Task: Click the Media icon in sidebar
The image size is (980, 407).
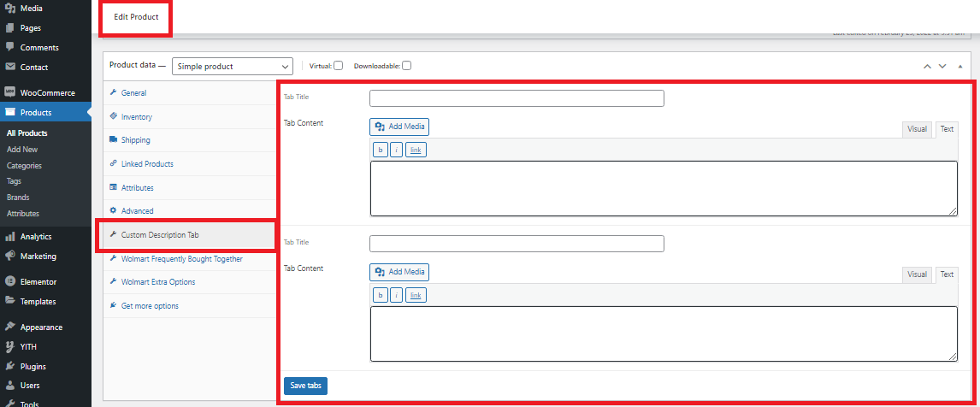Action: [10, 9]
